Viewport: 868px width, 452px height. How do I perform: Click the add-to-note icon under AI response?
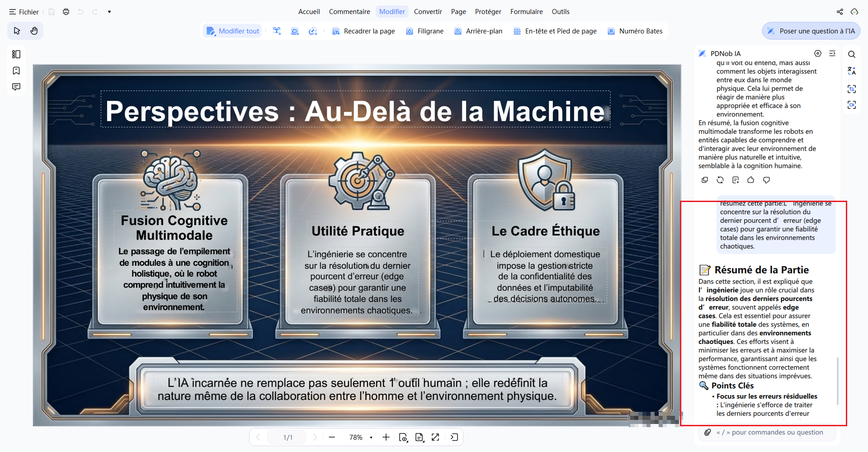coord(736,180)
